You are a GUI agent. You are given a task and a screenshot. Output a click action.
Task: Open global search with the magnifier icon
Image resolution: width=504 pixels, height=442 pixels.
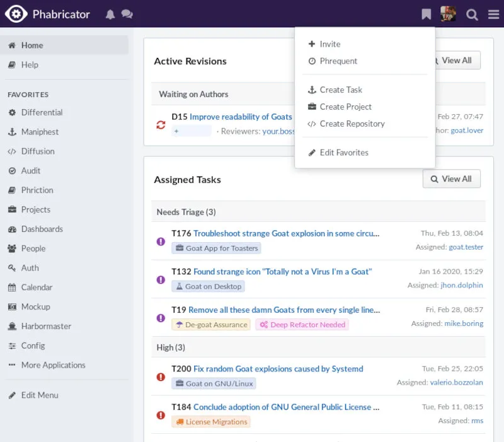coord(472,14)
